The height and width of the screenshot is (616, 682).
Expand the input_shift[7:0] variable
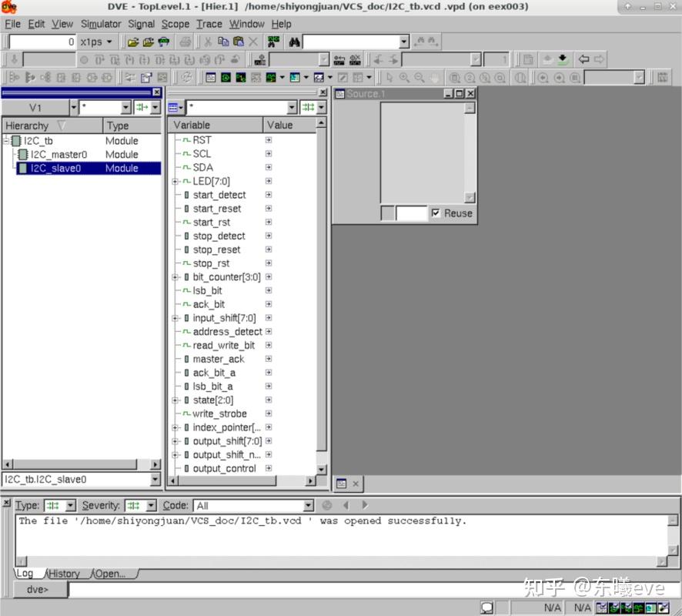pos(175,318)
